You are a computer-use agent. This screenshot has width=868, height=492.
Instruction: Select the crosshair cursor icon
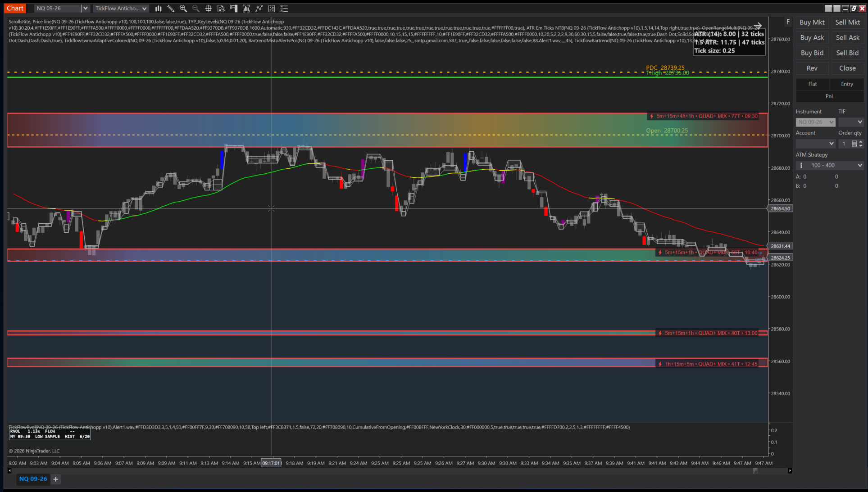point(209,9)
